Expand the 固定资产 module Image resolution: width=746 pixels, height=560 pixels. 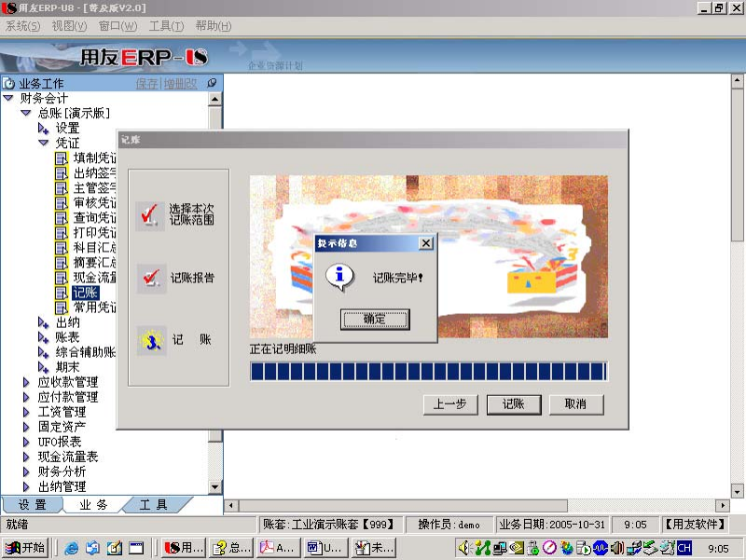click(26, 427)
